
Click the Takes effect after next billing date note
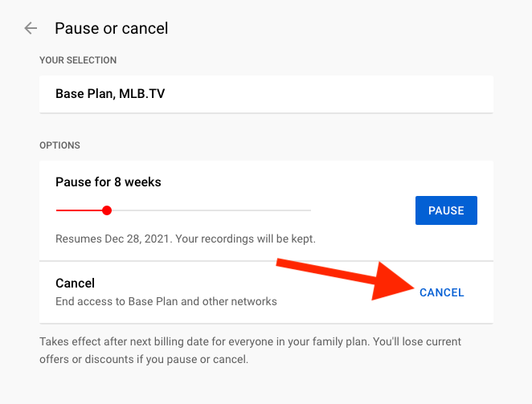pyautogui.click(x=201, y=342)
